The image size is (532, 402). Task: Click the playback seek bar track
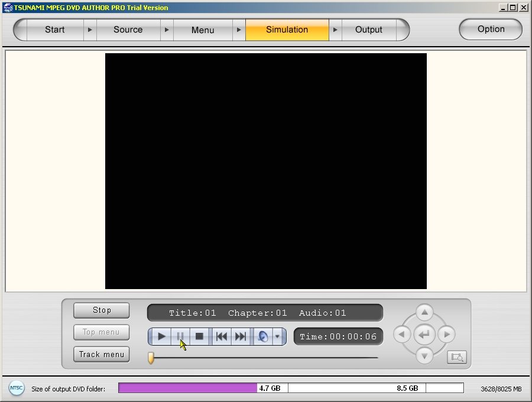[265, 358]
